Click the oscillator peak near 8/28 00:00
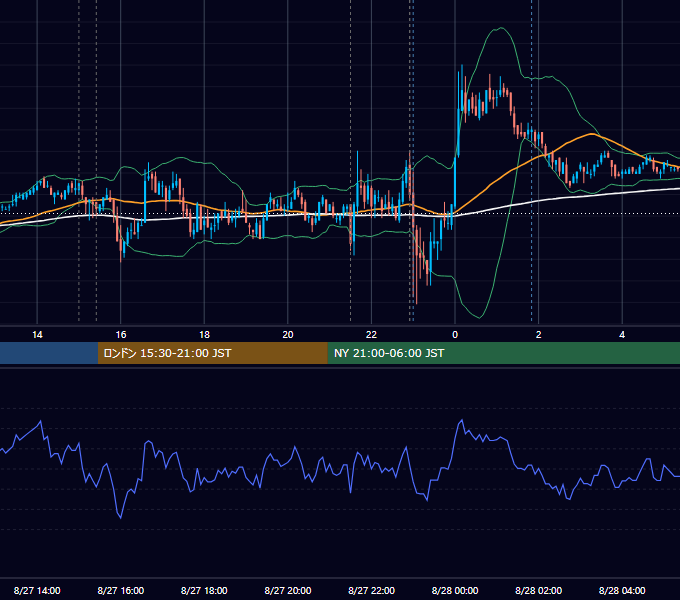 point(462,420)
